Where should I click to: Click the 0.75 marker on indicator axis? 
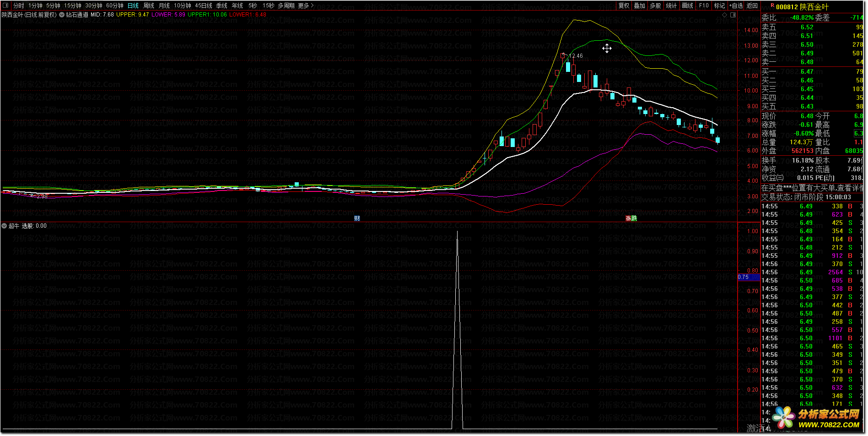(749, 277)
